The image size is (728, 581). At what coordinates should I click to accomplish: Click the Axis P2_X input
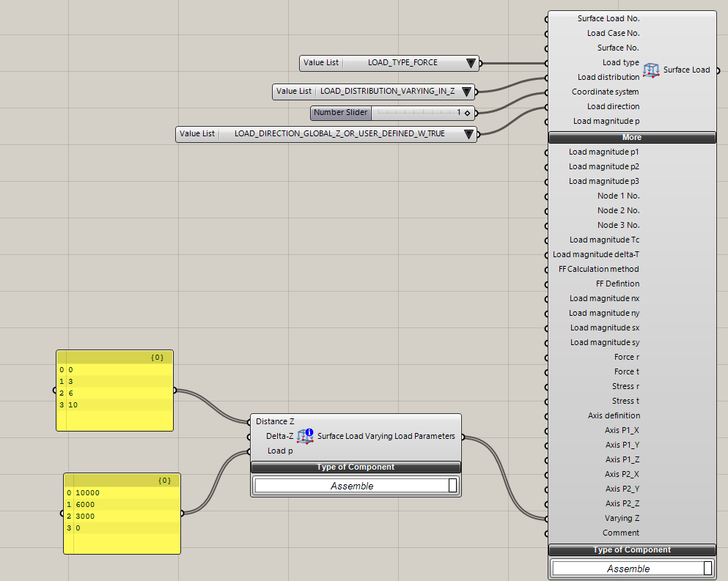622,474
